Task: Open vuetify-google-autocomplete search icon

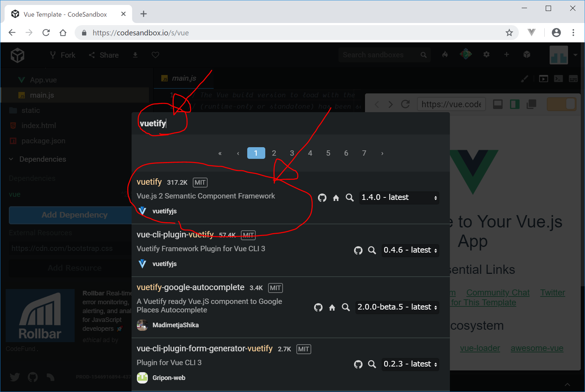Action: pos(346,307)
